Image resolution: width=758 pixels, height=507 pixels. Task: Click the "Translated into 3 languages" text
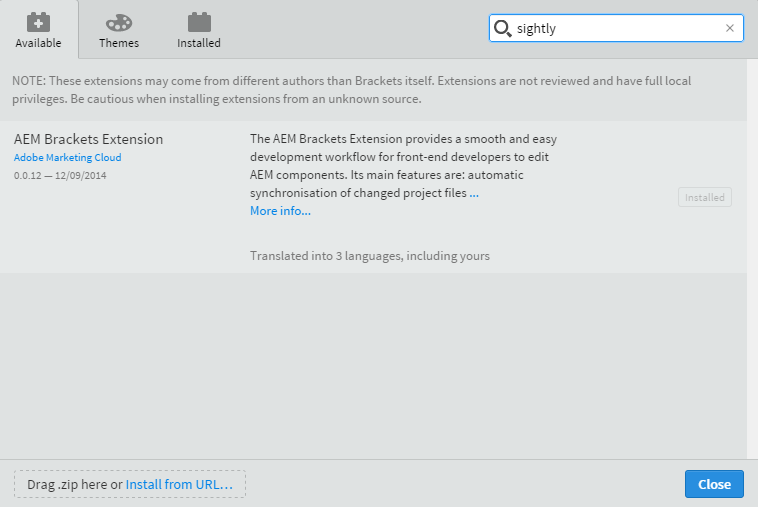coord(370,256)
